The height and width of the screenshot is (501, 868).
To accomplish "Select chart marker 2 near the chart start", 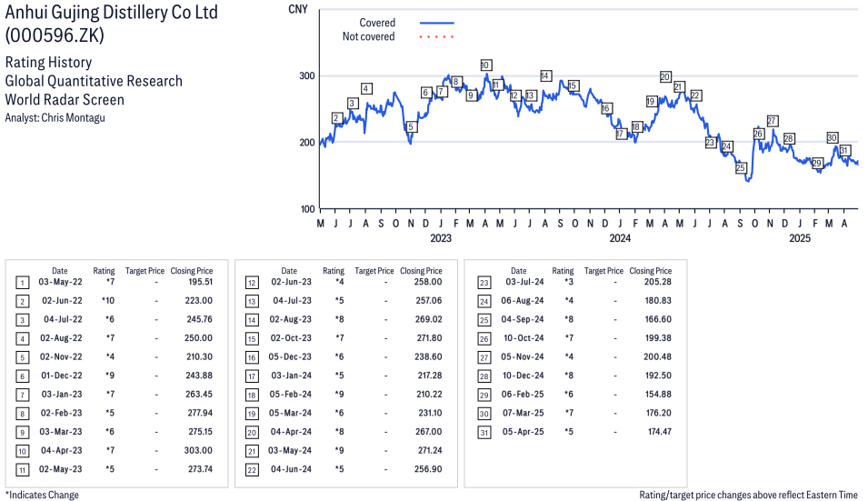I will pyautogui.click(x=336, y=118).
